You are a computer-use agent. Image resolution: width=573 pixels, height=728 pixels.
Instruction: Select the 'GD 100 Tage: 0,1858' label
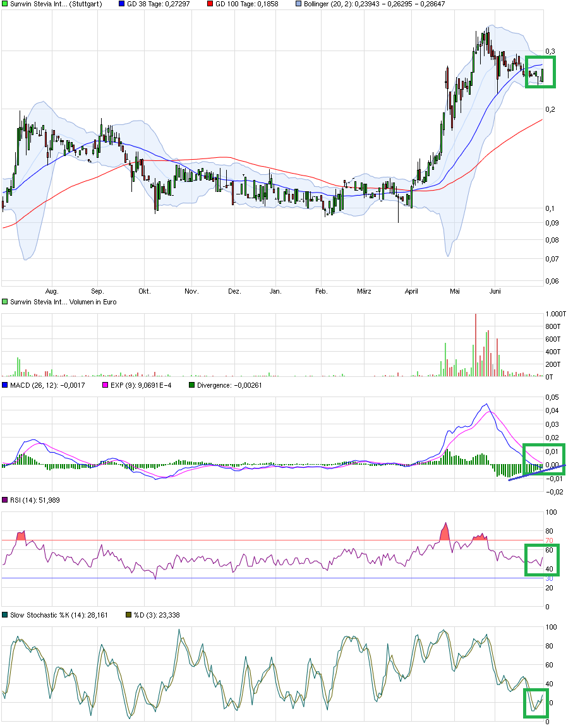point(247,4)
